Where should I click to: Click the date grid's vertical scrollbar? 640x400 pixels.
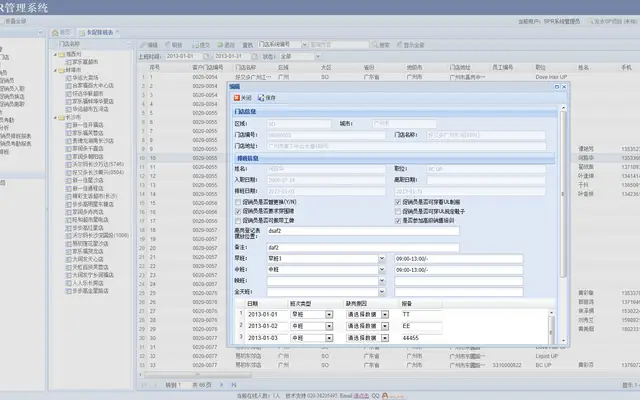(x=551, y=330)
